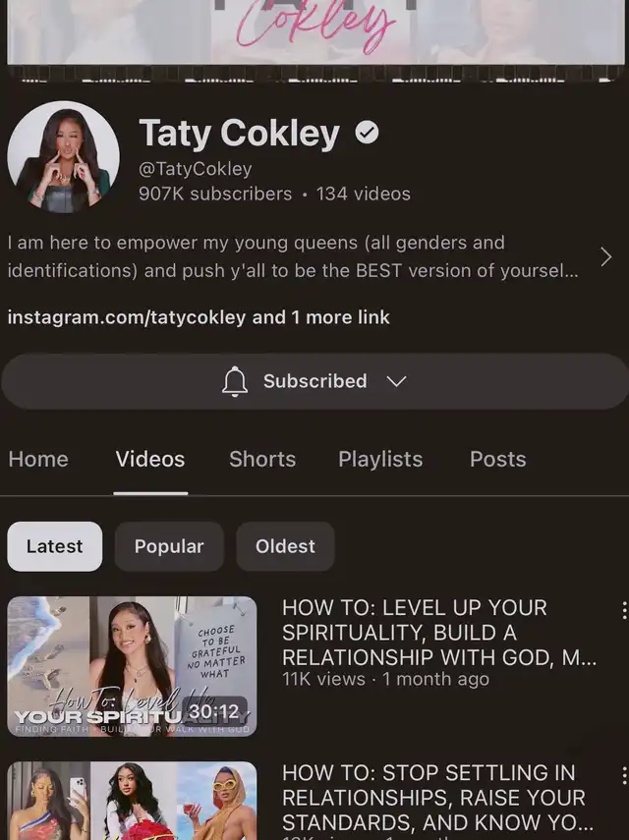Viewport: 629px width, 840px height.
Task: Switch to the Home tab
Action: click(38, 459)
